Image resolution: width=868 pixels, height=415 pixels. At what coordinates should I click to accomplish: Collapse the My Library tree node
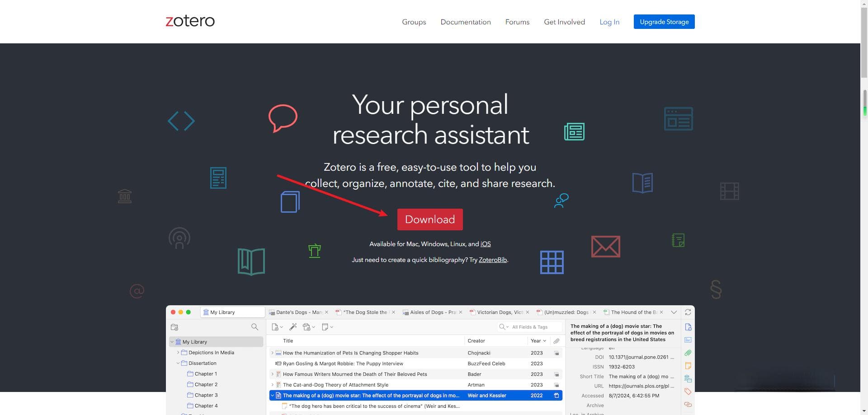(x=172, y=342)
